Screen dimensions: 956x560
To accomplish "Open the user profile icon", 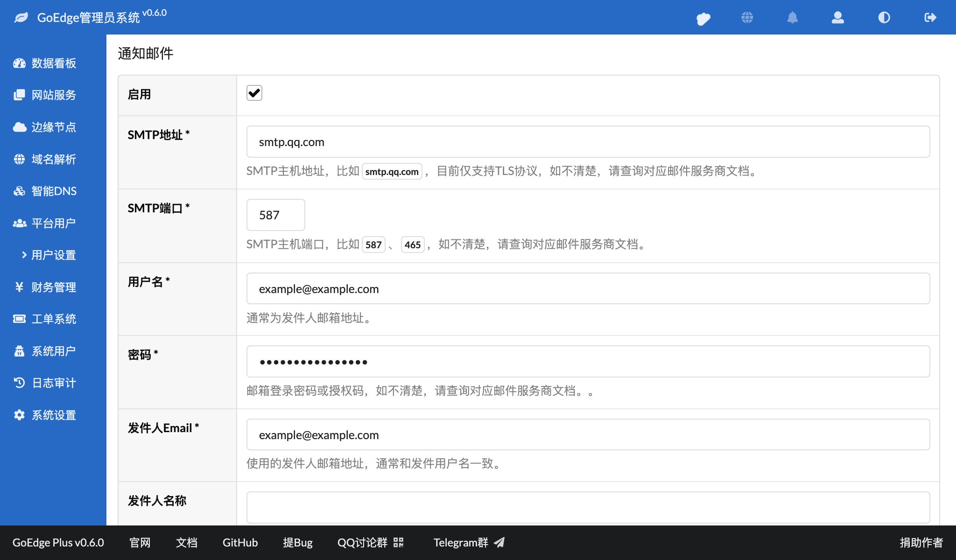I will (838, 18).
